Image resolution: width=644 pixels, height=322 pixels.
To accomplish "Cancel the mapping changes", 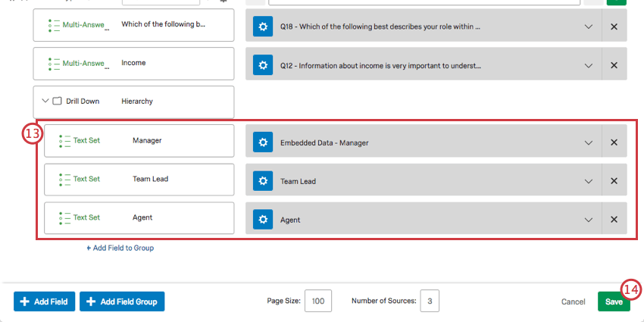I will 573,302.
